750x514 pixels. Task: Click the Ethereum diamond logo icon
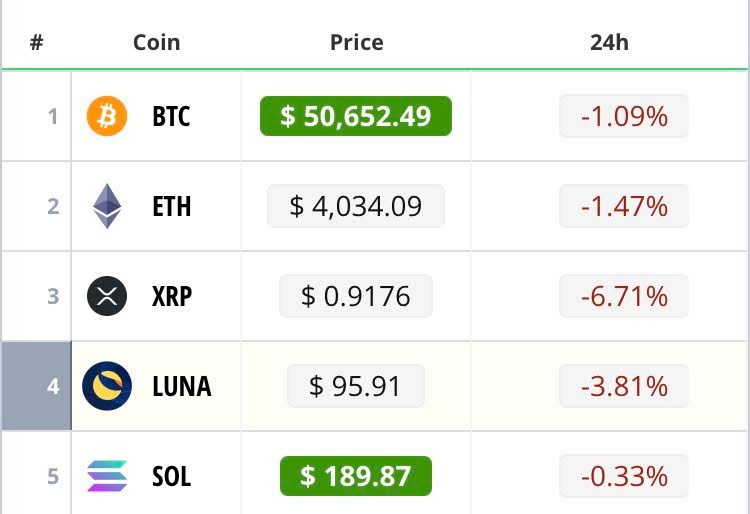pos(107,206)
